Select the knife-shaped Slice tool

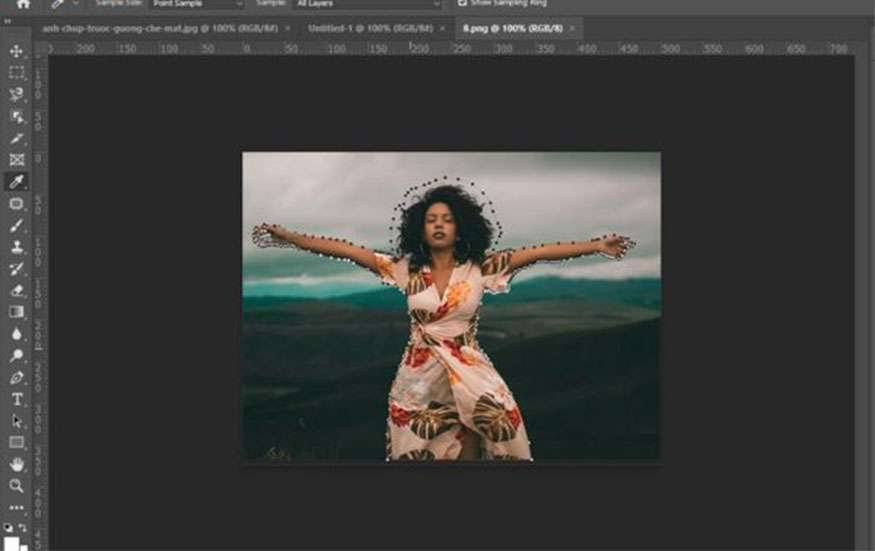(x=16, y=138)
